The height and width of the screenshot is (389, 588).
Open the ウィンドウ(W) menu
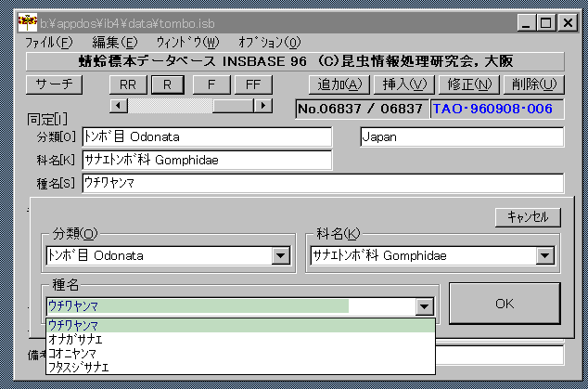click(188, 42)
